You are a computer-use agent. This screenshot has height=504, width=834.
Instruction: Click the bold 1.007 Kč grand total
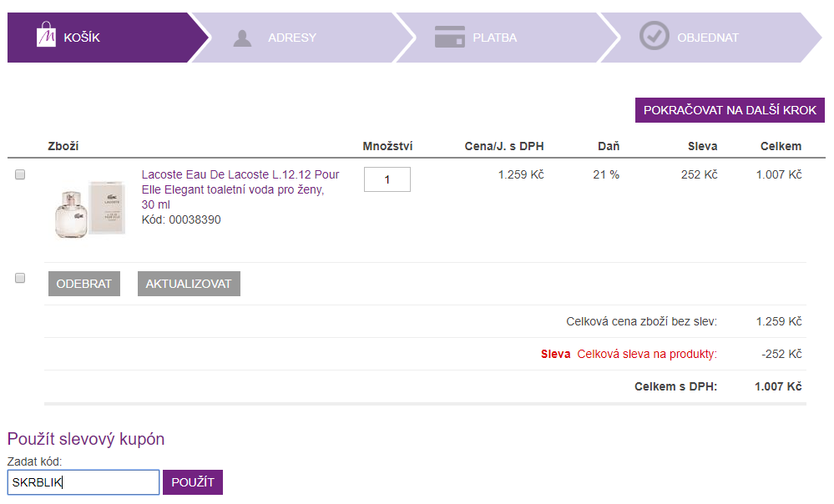pyautogui.click(x=778, y=386)
